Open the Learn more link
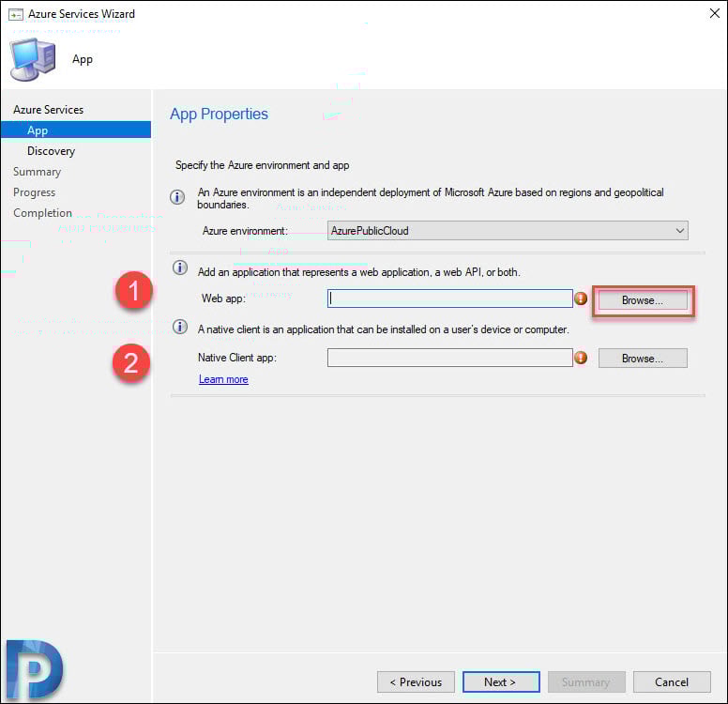Viewport: 728px width, 704px height. pos(223,379)
